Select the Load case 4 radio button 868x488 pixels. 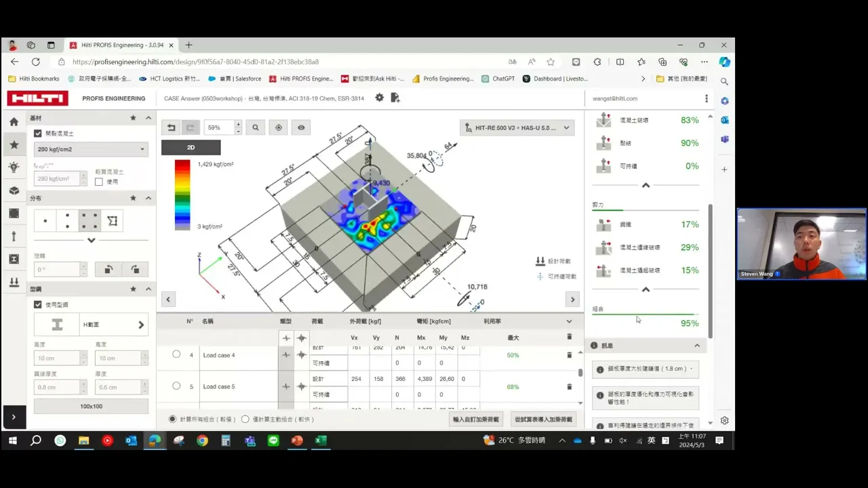(176, 354)
